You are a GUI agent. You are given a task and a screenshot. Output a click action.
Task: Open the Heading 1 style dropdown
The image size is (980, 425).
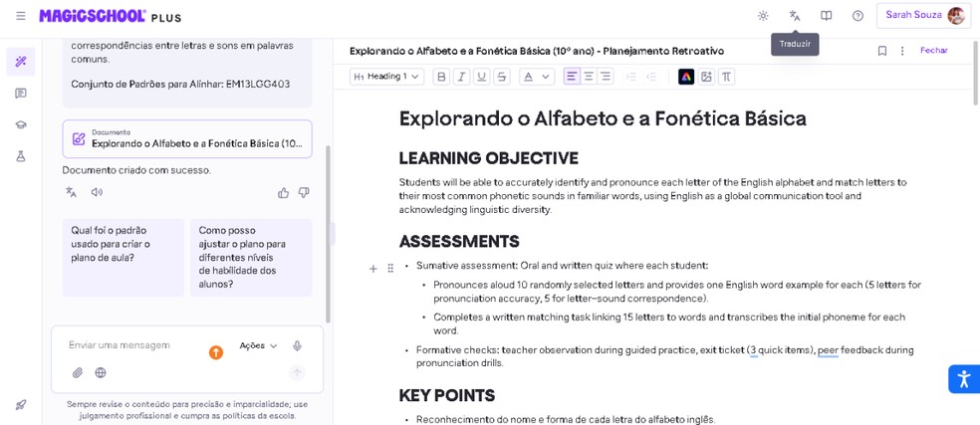(x=386, y=77)
